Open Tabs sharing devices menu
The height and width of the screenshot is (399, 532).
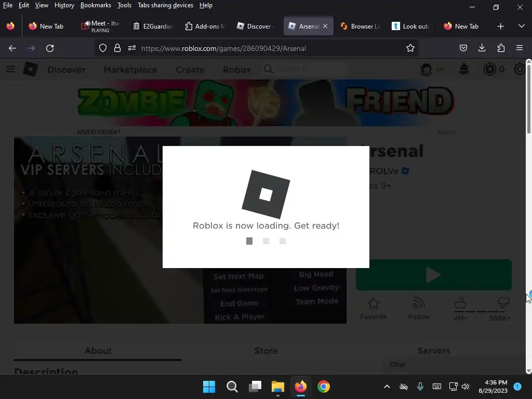[x=165, y=5]
